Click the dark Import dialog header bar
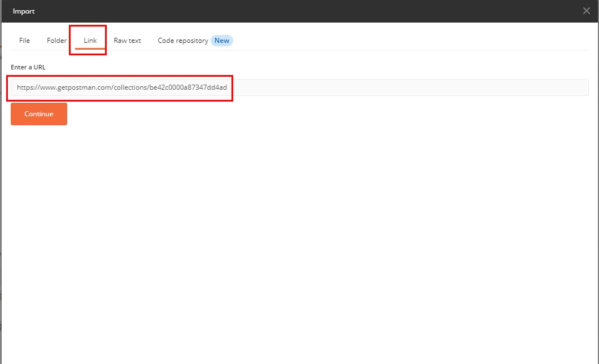This screenshot has height=364, width=599. (282, 11)
